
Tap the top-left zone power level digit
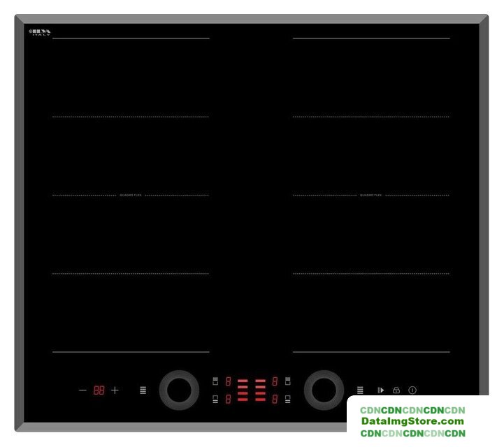(x=228, y=381)
